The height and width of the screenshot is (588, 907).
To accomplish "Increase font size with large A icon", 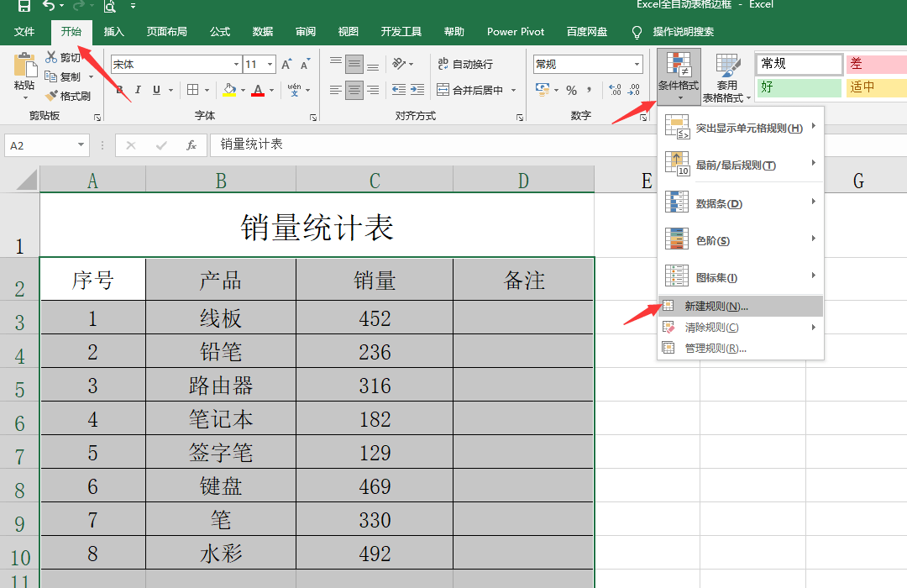I will 286,64.
